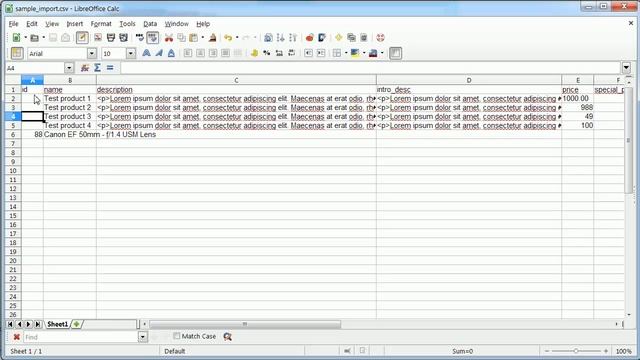Apply Currency number format
The width and height of the screenshot is (640, 360).
(x=254, y=53)
